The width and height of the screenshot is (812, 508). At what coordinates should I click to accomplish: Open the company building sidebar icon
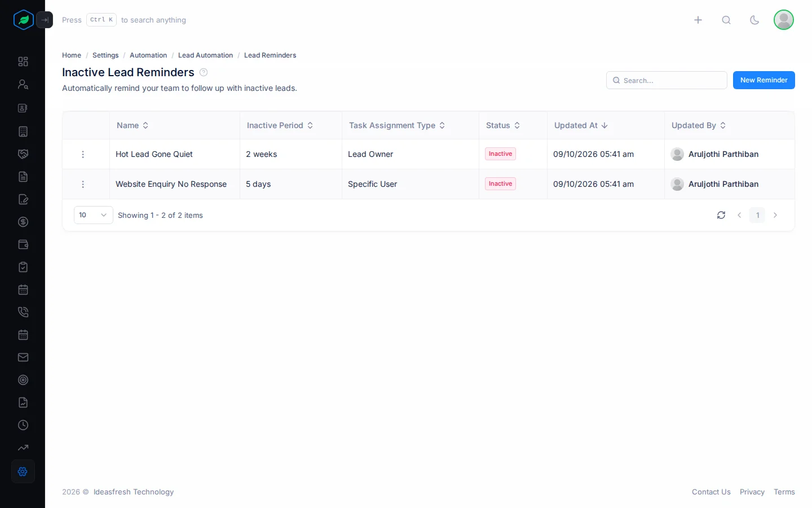pos(23,132)
